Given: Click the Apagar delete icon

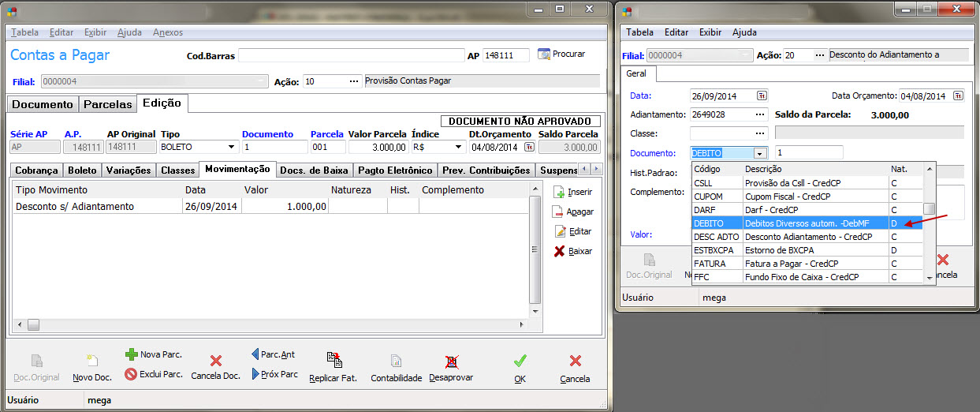Looking at the screenshot, I should pyautogui.click(x=559, y=212).
